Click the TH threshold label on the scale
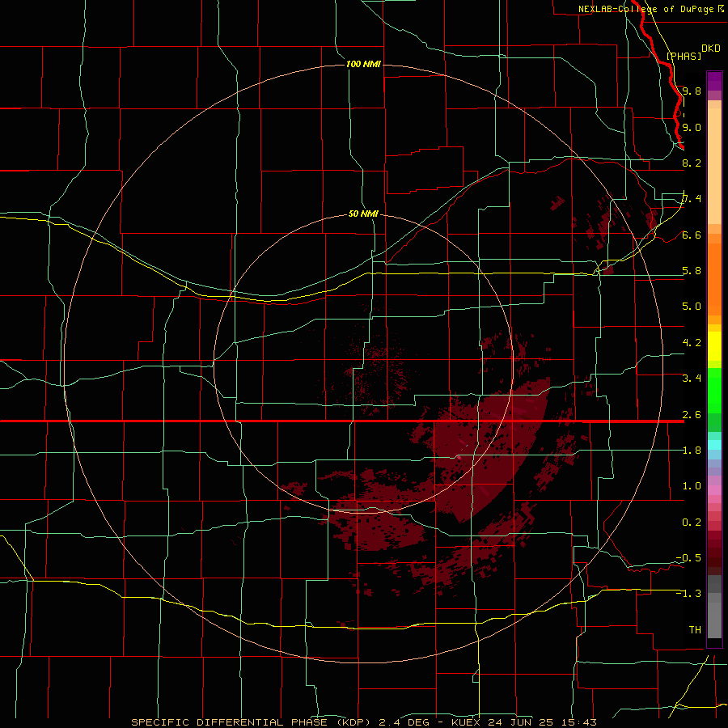Viewport: 728px width, 728px height. coord(695,630)
